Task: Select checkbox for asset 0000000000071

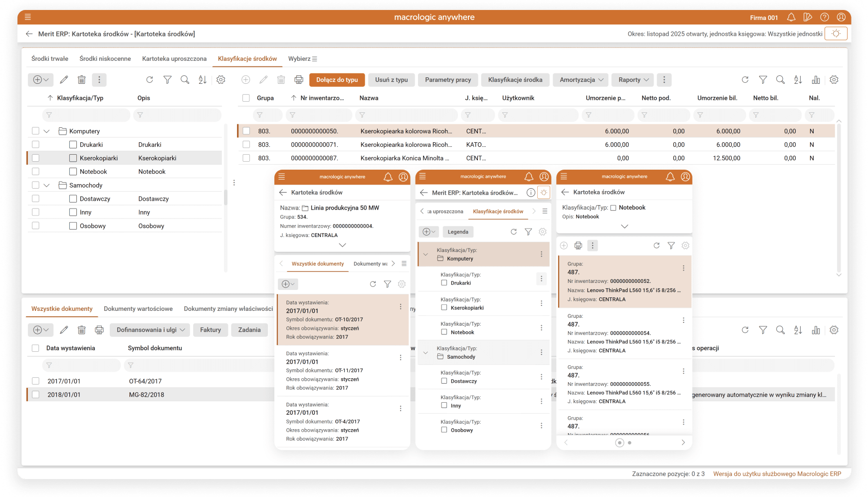Action: (246, 145)
